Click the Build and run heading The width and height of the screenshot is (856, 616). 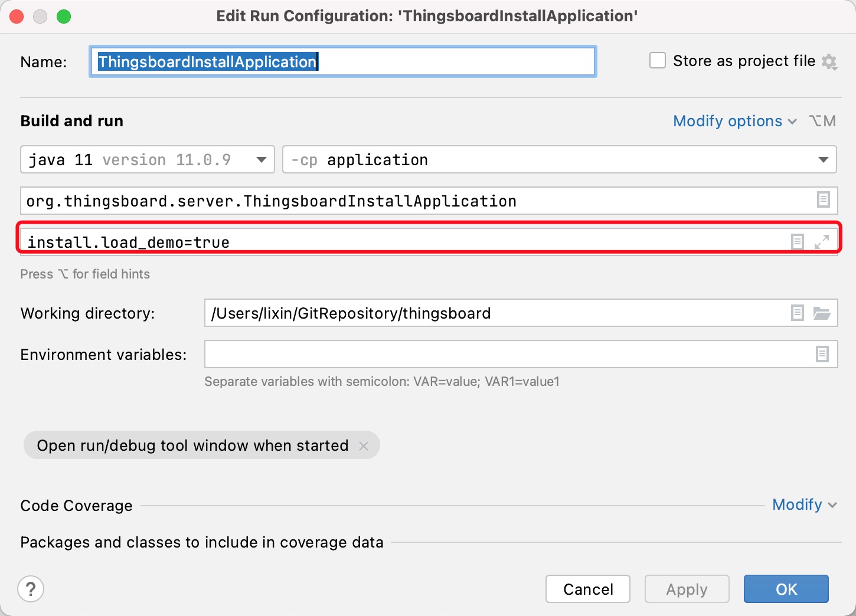(x=72, y=121)
